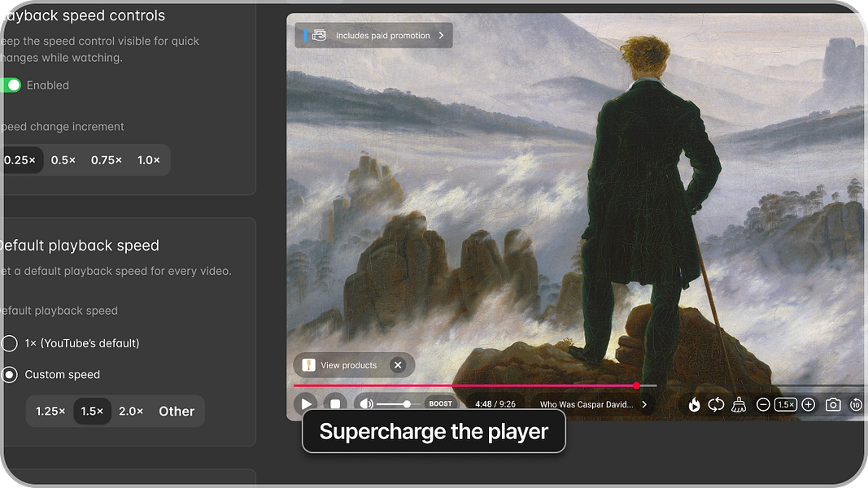Choose the Other default speed option
Viewport: 868px width, 488px height.
(177, 411)
